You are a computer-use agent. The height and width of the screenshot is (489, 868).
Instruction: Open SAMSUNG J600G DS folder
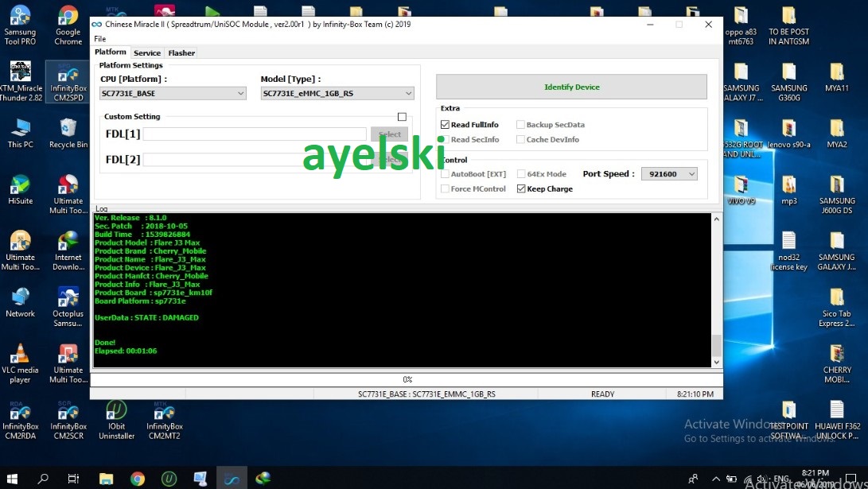click(x=836, y=194)
